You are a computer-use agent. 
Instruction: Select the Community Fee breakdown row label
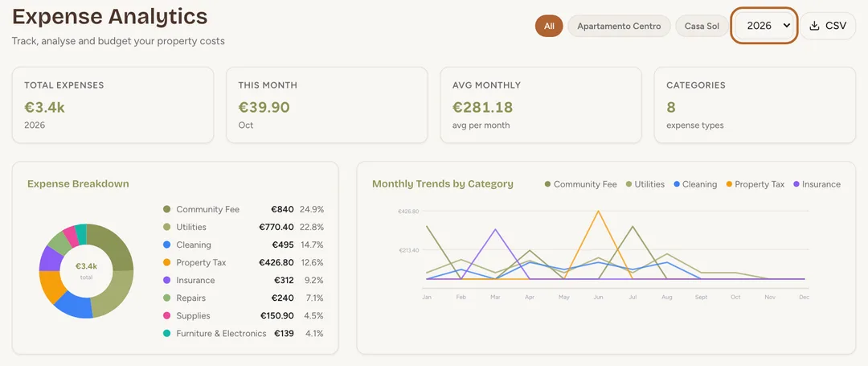[x=207, y=209]
